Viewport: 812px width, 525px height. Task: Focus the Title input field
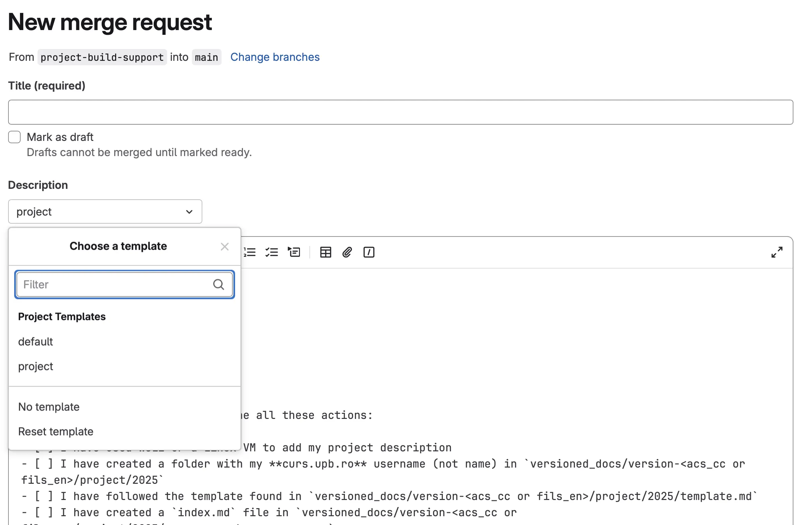click(400, 112)
